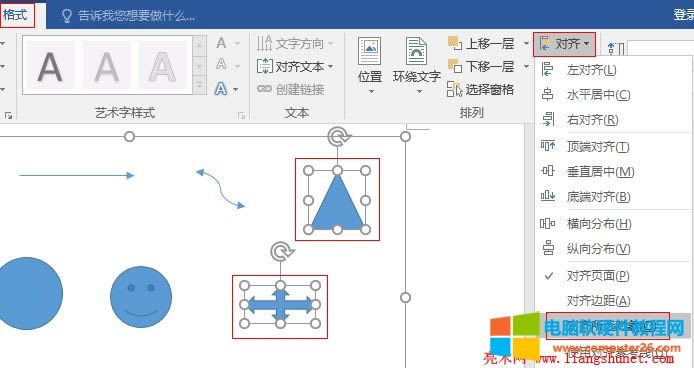Expand the 上移一层 dropdown arrow

(x=526, y=43)
